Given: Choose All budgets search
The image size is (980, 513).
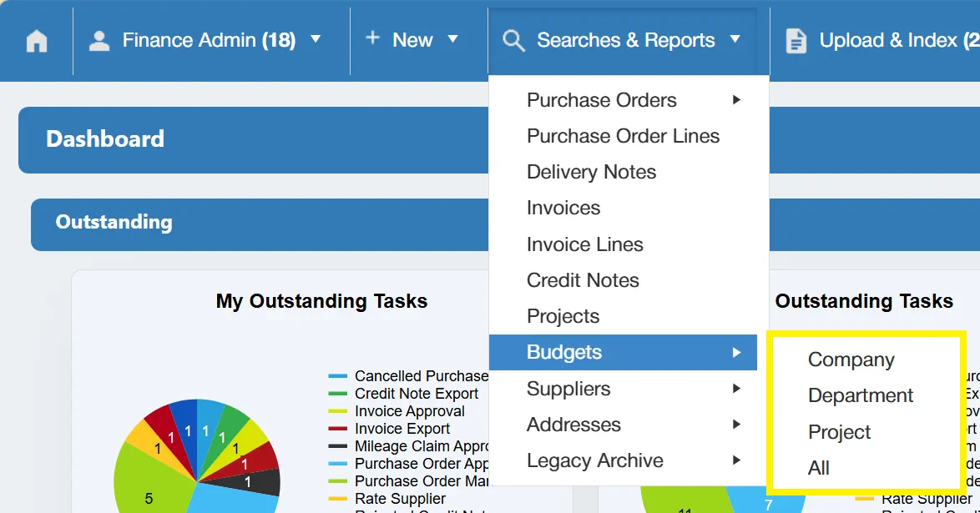Looking at the screenshot, I should tap(818, 468).
